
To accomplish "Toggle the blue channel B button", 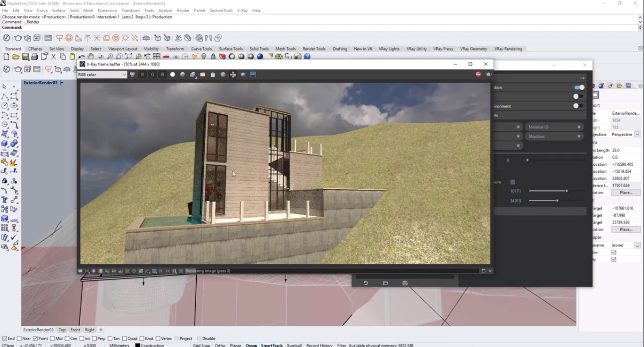I will [x=162, y=75].
